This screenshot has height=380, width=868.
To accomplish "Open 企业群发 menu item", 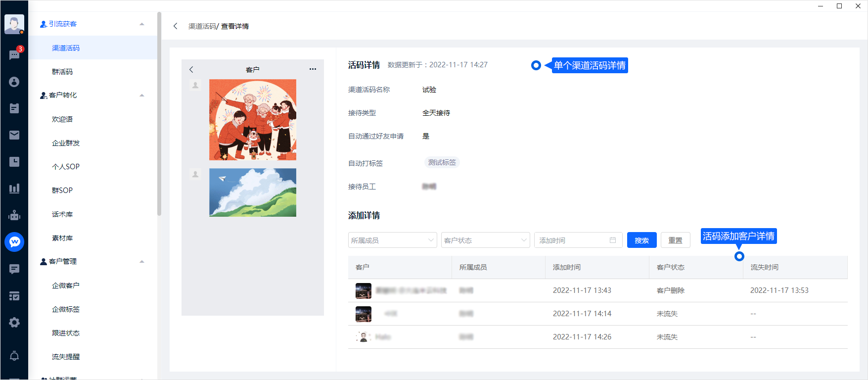I will tap(66, 143).
